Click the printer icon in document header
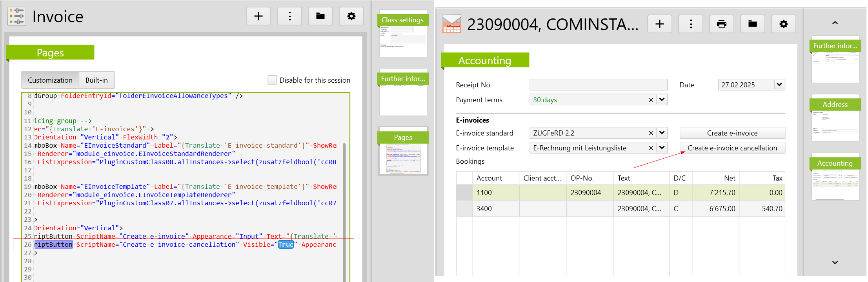 [x=721, y=24]
